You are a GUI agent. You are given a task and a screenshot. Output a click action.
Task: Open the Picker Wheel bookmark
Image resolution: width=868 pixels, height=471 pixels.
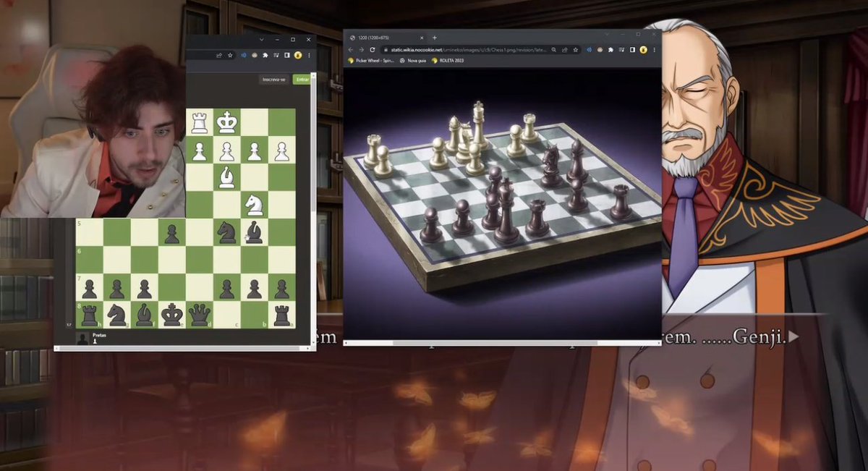372,61
